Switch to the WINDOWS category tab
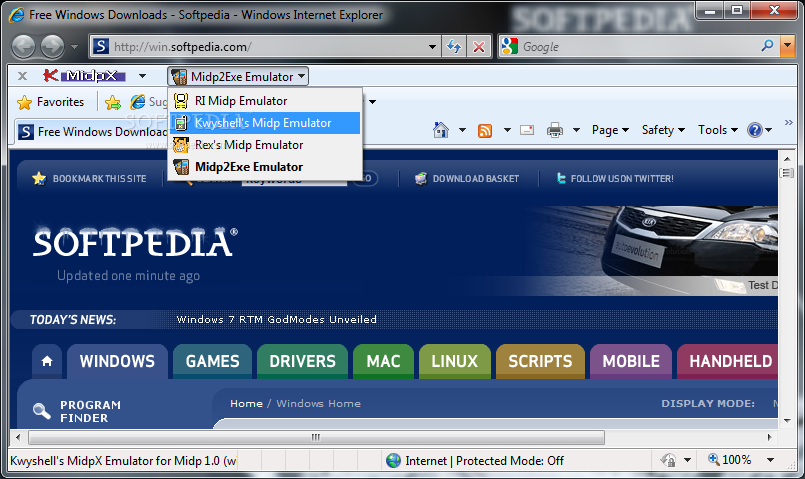This screenshot has width=805, height=479. [x=117, y=361]
